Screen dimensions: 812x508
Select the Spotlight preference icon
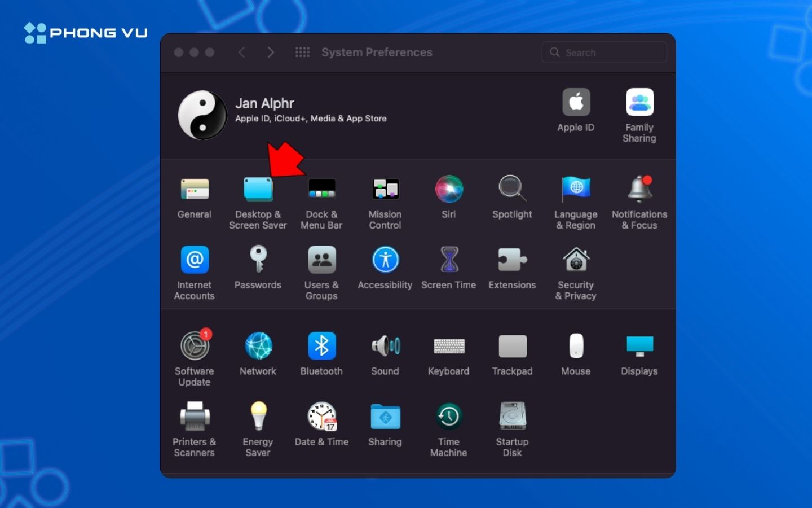click(512, 190)
